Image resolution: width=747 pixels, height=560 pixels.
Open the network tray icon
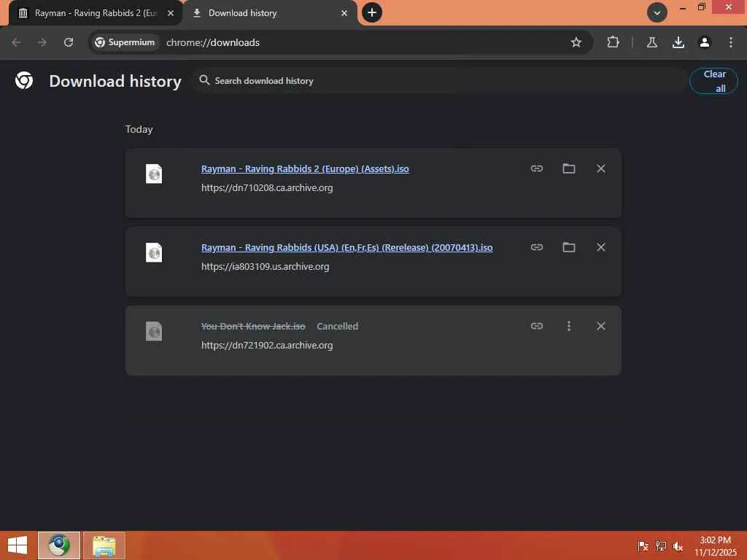pyautogui.click(x=660, y=545)
